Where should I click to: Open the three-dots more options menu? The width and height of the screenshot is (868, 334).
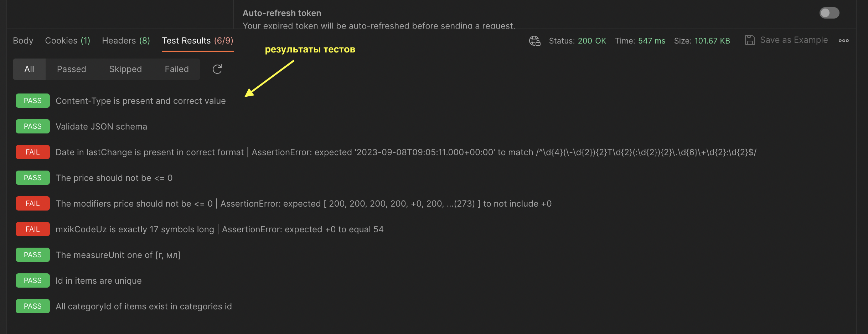click(843, 41)
